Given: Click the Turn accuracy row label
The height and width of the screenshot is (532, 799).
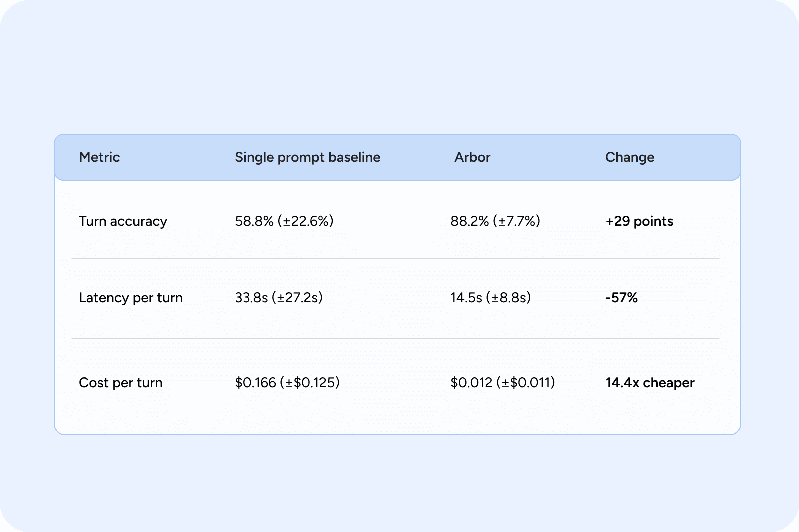Looking at the screenshot, I should [123, 221].
